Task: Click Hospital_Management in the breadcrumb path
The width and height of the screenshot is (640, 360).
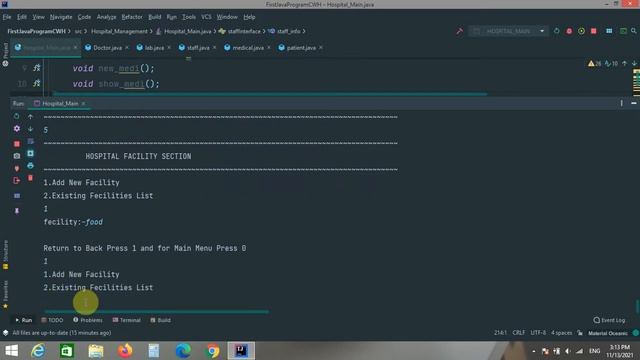Action: point(119,31)
